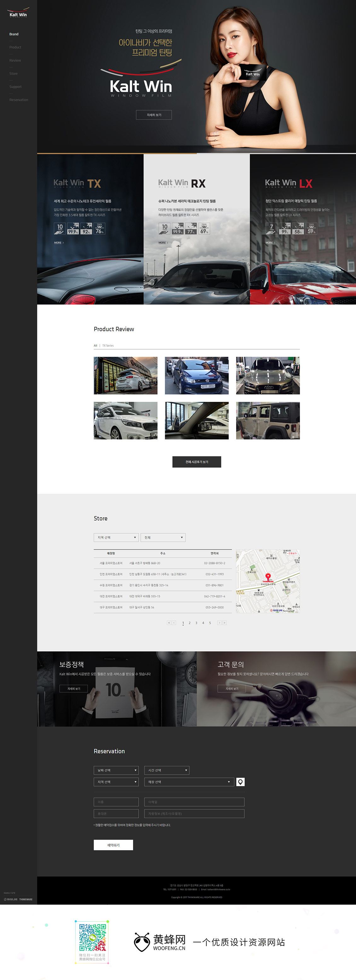Select the 수원 프리미엄스토어 store row

163,585
